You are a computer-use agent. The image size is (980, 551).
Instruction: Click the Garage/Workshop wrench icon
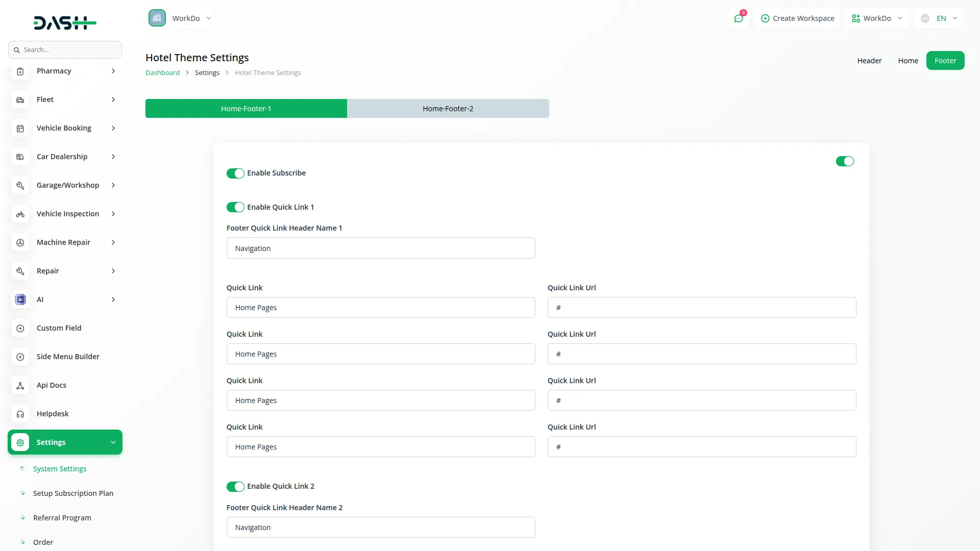click(x=20, y=186)
